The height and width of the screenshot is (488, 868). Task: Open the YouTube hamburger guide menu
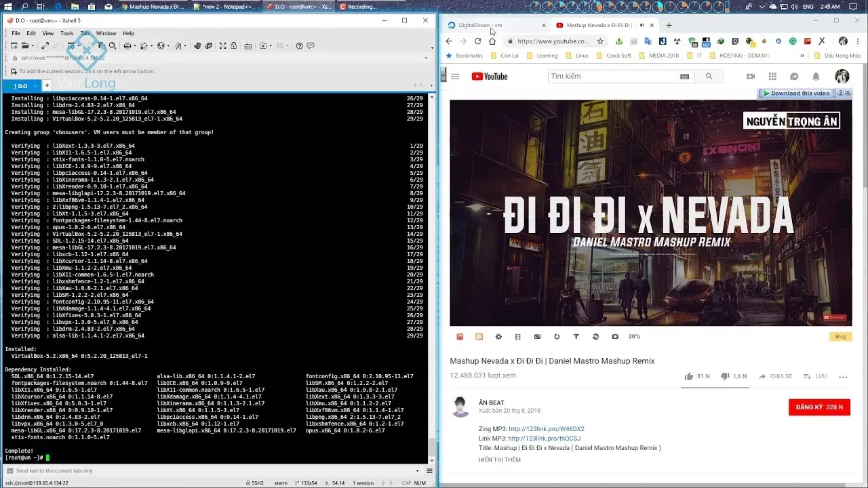pos(455,77)
